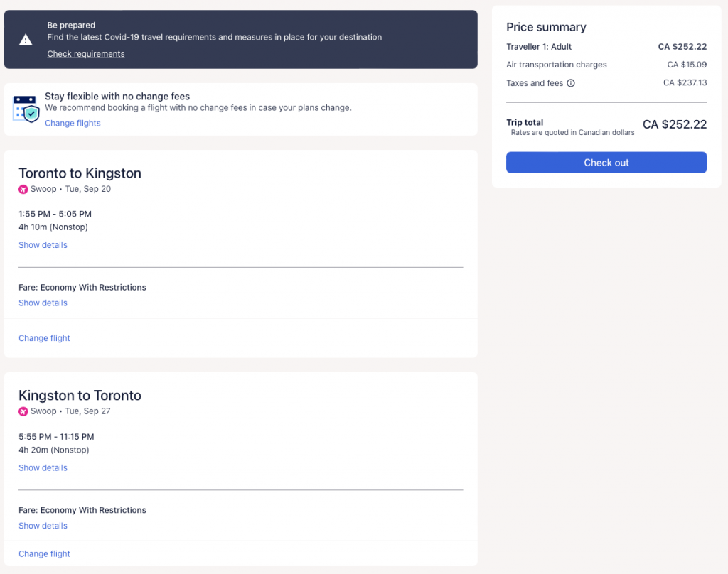Expand Show details under the 1:55 PM flight times
Image resolution: width=728 pixels, height=574 pixels.
coord(43,245)
